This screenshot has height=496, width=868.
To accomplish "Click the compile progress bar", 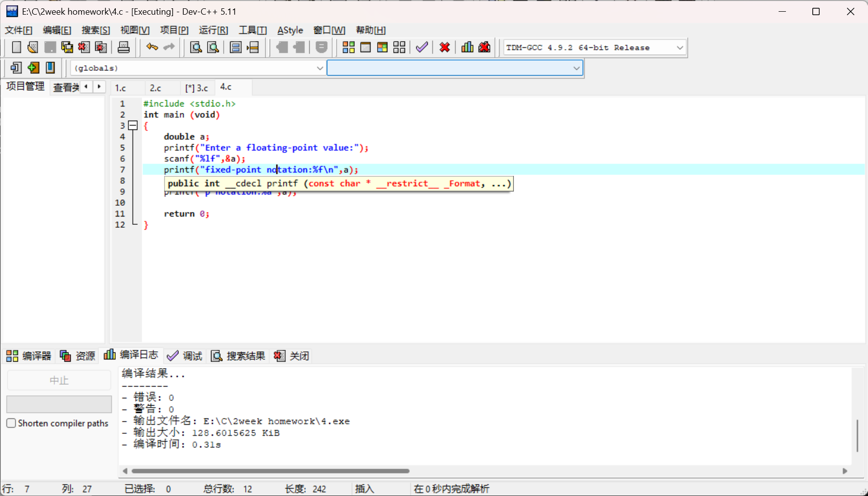I will pos(59,405).
